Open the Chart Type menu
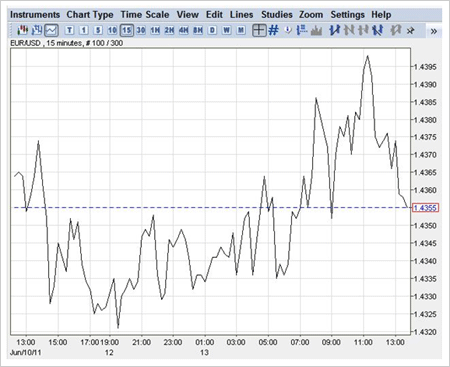Screen dimensions: 450x367 click(90, 15)
